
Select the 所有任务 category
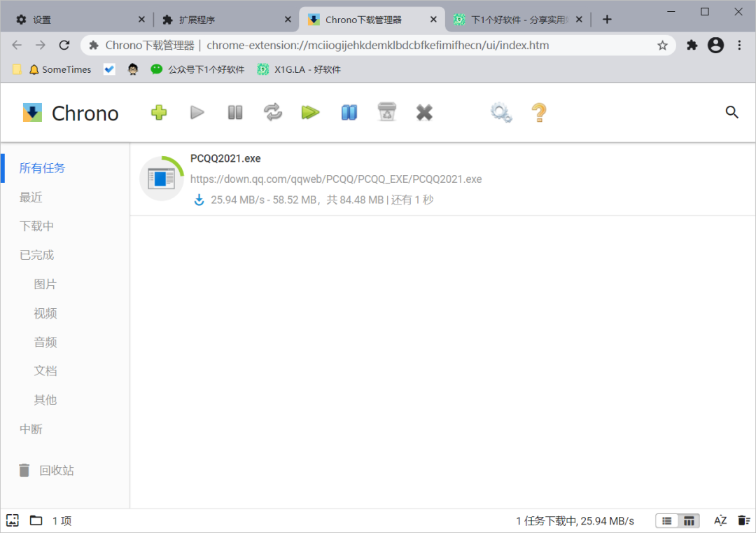[42, 168]
